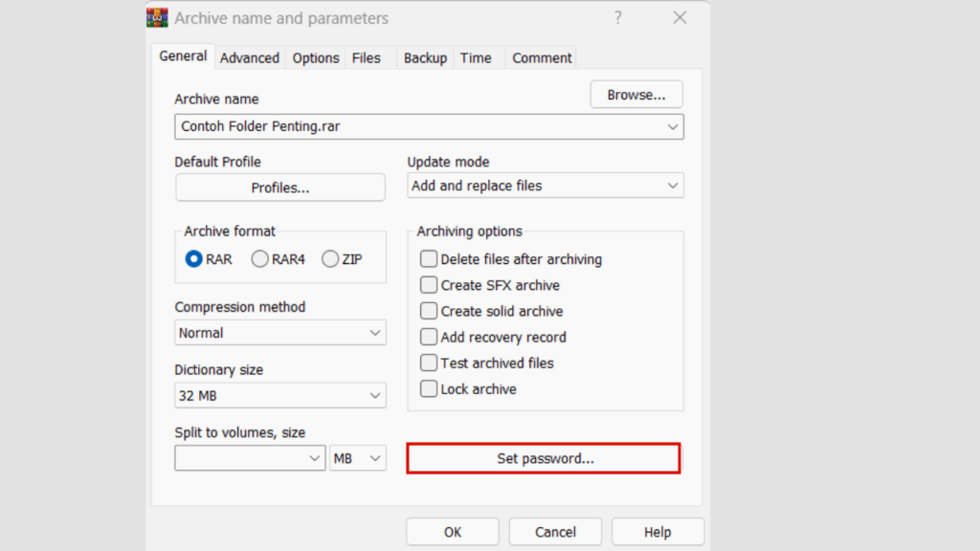Check the "Lock archive" option
The height and width of the screenshot is (551, 980).
coord(429,388)
